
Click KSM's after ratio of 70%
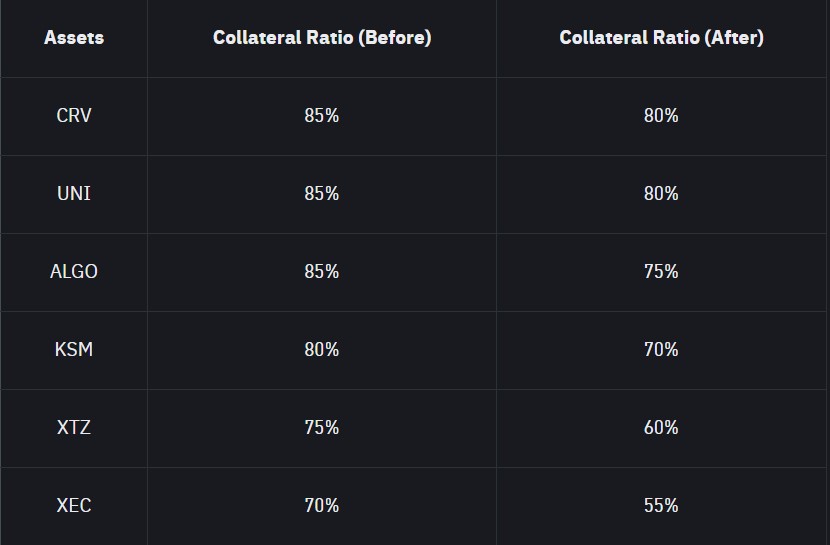[661, 350]
